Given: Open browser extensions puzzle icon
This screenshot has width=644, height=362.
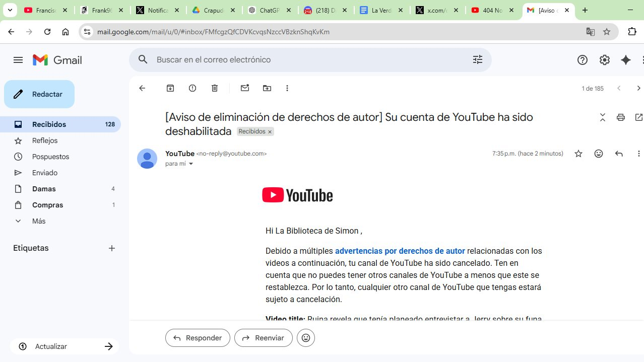Looking at the screenshot, I should click(632, 32).
